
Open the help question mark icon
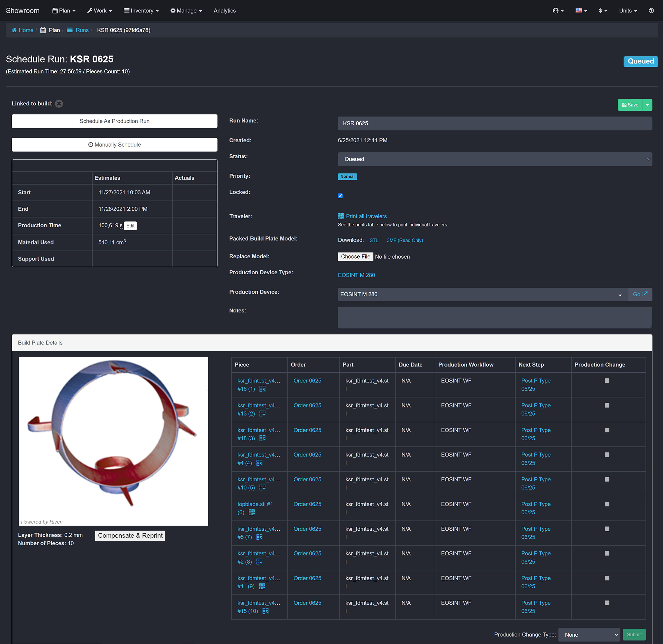(651, 10)
